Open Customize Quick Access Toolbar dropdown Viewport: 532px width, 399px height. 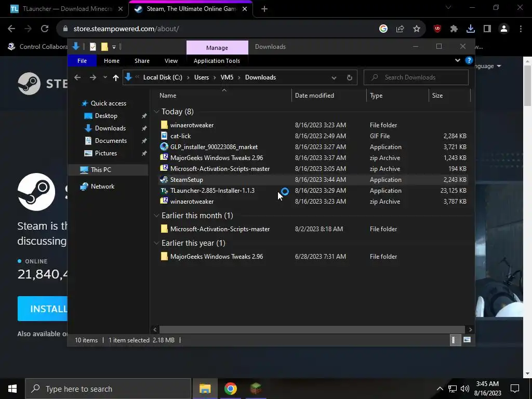coord(114,47)
